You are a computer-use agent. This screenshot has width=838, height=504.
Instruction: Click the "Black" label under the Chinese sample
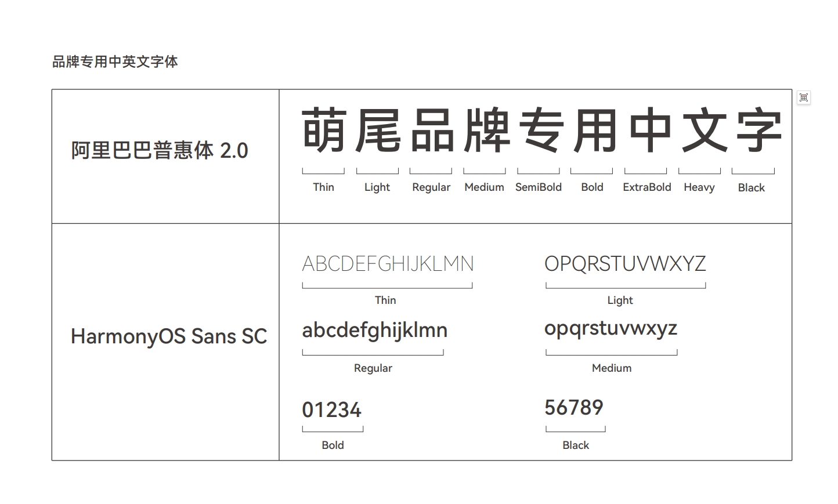point(752,187)
